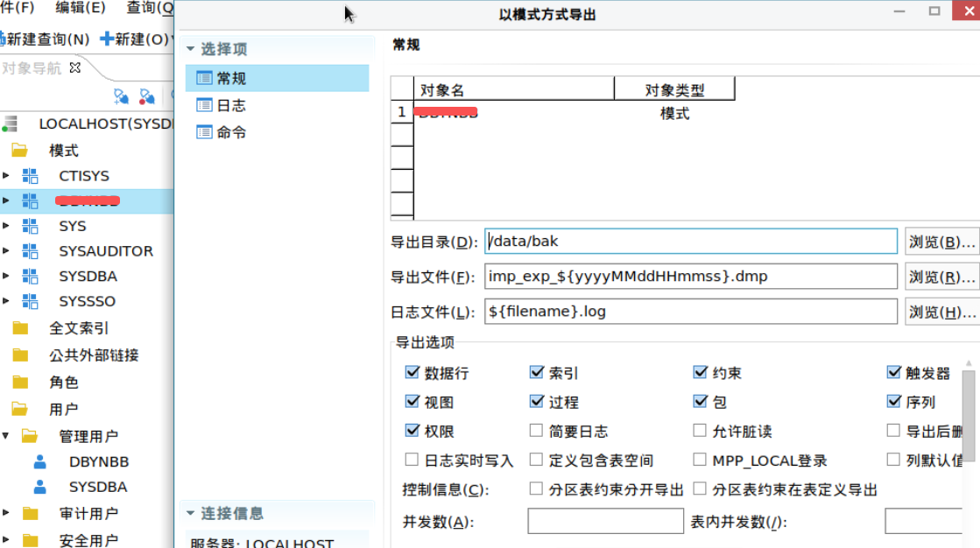
Task: Click the 日志 page icon in options list
Action: pos(204,105)
